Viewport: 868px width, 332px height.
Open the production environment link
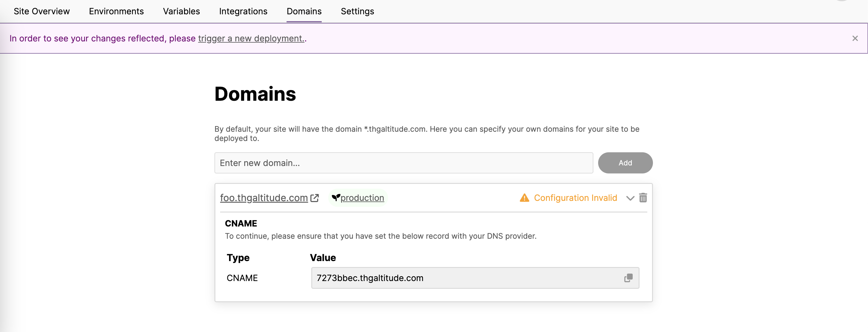362,198
